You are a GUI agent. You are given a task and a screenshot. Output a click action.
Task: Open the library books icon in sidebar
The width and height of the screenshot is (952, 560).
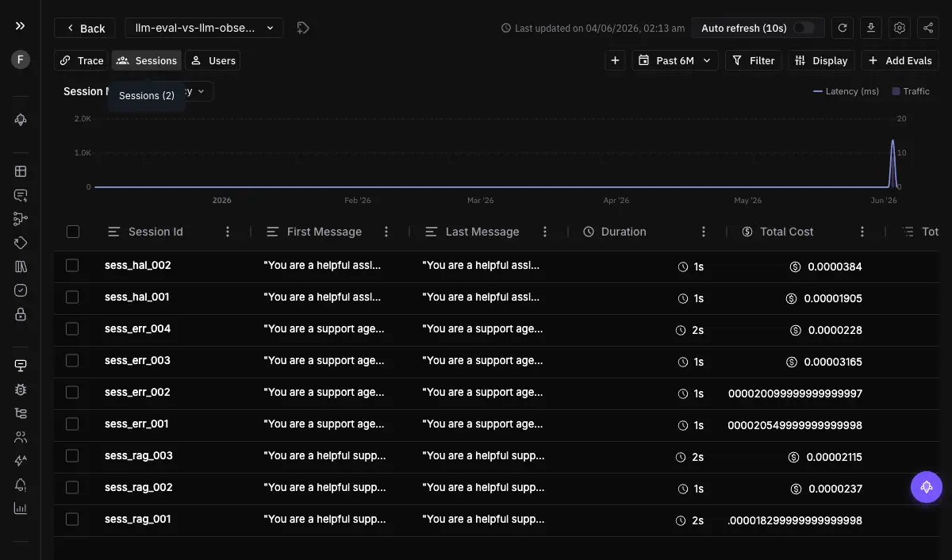coord(21,267)
